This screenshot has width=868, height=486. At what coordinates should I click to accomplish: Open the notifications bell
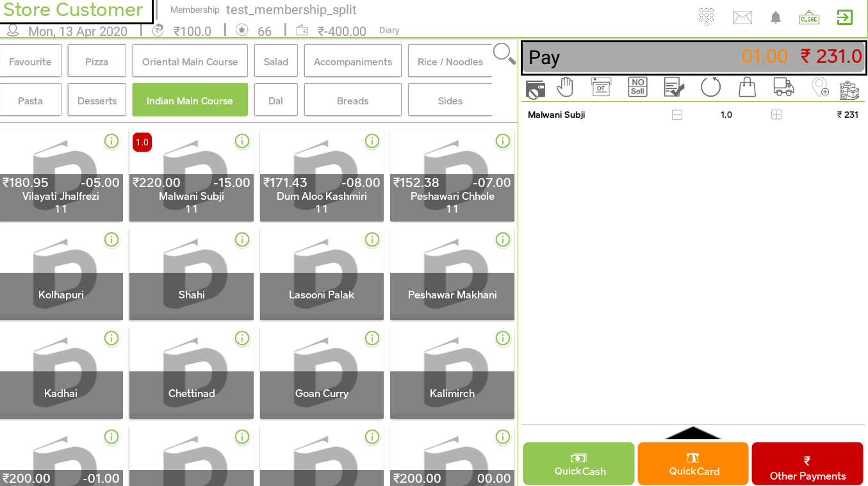tap(776, 17)
